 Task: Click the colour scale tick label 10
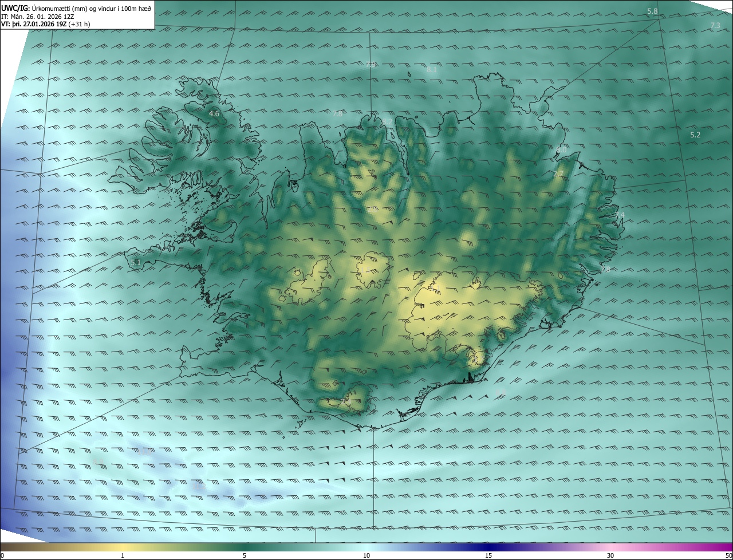point(366,555)
